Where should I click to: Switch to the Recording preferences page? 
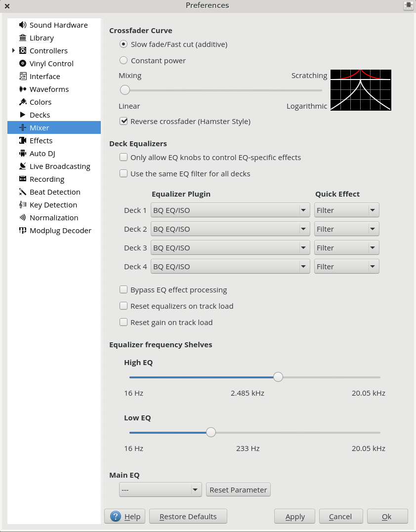46,179
